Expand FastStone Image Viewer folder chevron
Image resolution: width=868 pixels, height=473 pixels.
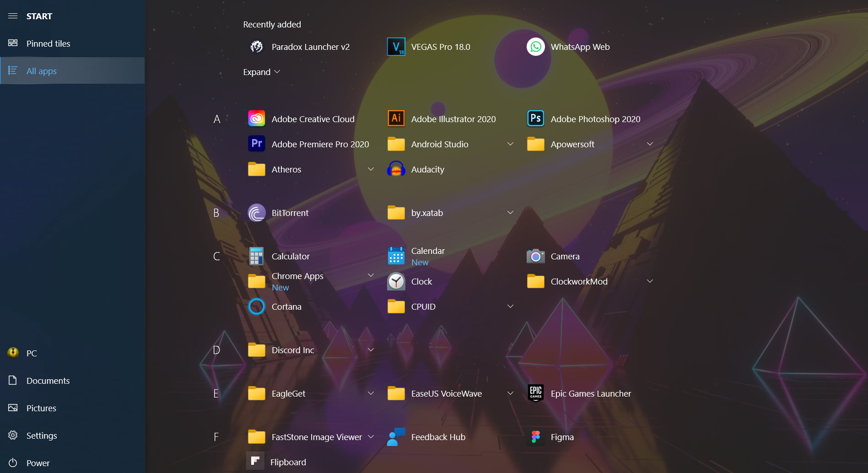[x=371, y=437]
